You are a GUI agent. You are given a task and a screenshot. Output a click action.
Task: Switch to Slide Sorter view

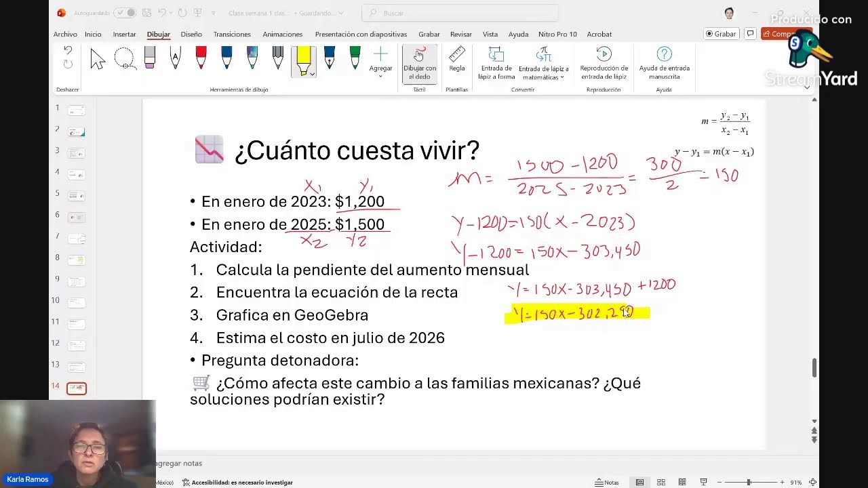click(x=660, y=483)
